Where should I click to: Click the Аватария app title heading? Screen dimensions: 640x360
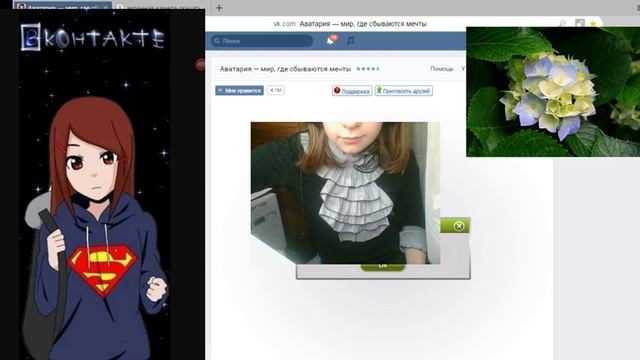point(285,69)
